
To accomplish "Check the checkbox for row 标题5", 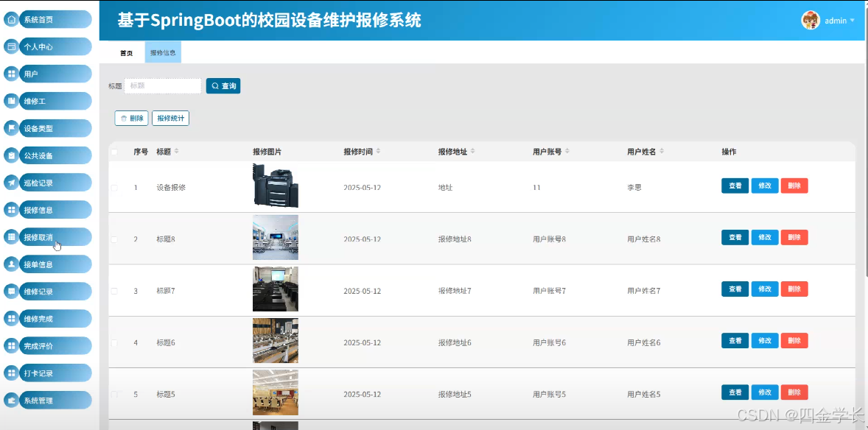I will pos(114,394).
